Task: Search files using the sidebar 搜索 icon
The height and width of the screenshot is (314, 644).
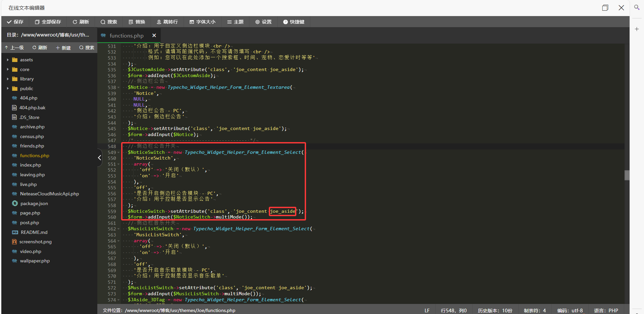Action: pos(86,48)
